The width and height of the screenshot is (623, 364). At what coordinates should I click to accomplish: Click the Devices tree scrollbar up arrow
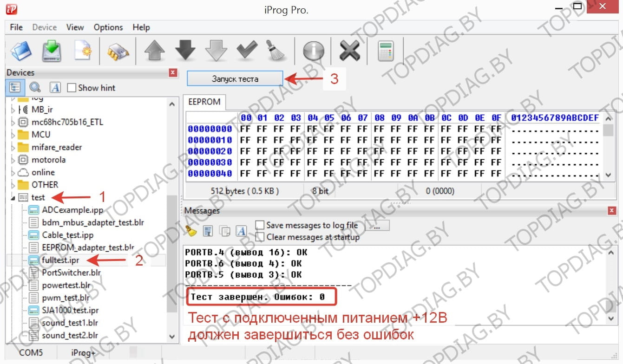point(172,104)
